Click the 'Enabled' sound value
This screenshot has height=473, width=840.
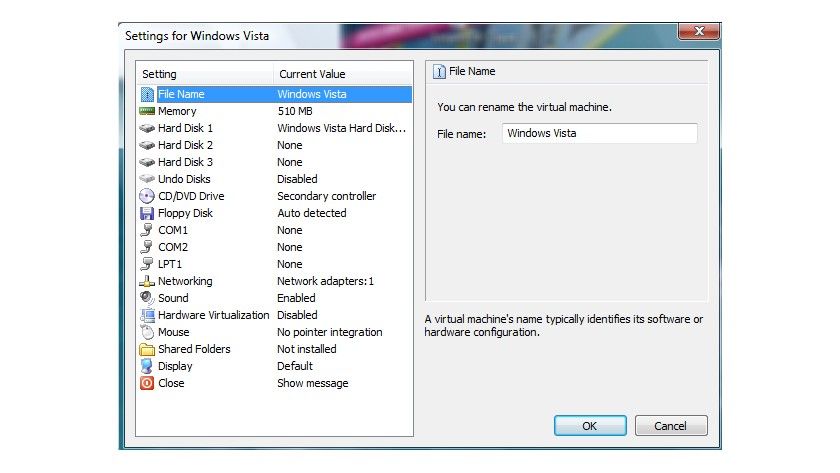[x=296, y=298]
